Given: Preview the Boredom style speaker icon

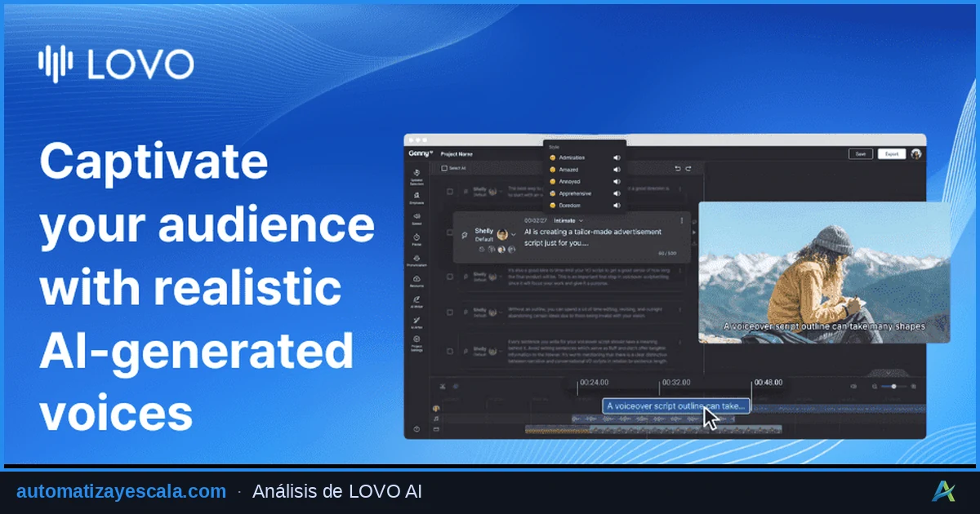Looking at the screenshot, I should coord(617,206).
